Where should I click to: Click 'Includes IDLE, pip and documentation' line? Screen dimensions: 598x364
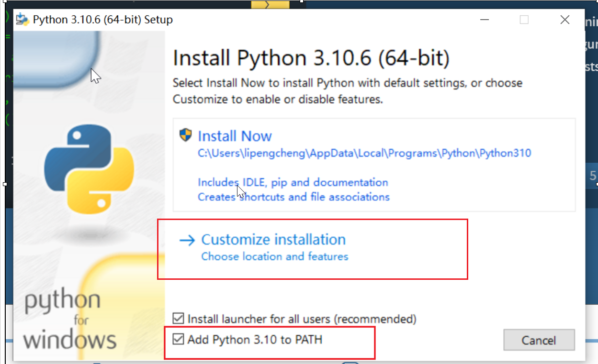coord(293,182)
